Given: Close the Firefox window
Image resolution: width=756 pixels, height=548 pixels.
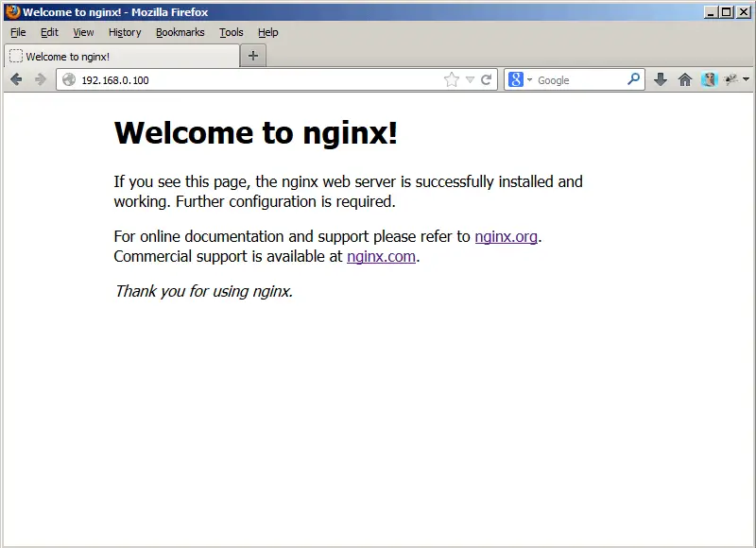Looking at the screenshot, I should 744,12.
